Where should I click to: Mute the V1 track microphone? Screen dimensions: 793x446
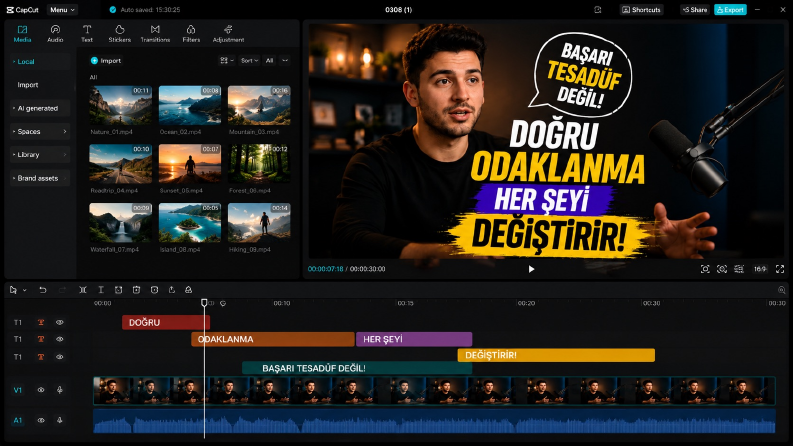click(x=60, y=390)
